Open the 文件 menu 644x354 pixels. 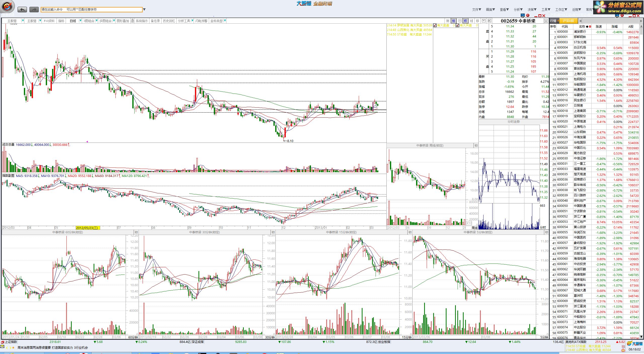(x=476, y=10)
